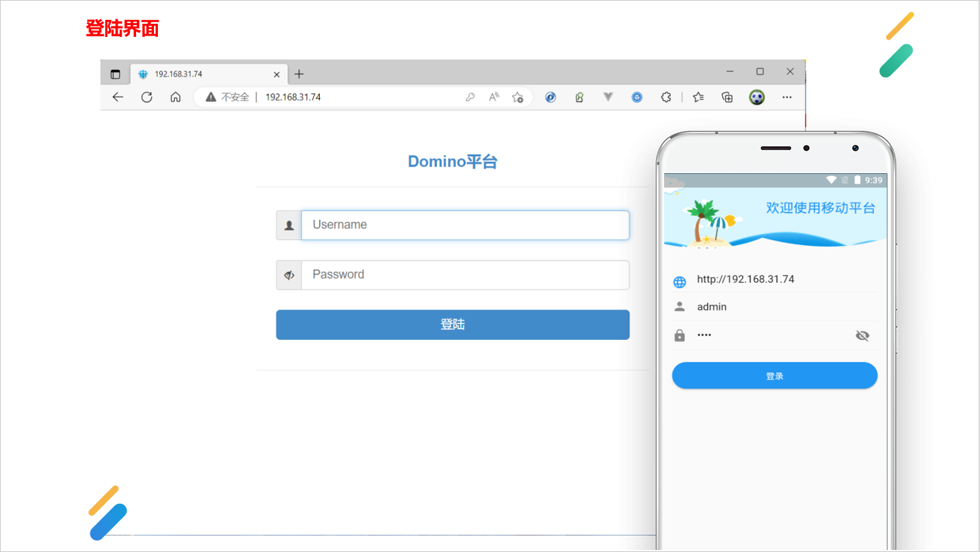Open browser settings and more menu
The height and width of the screenshot is (552, 980).
point(786,97)
